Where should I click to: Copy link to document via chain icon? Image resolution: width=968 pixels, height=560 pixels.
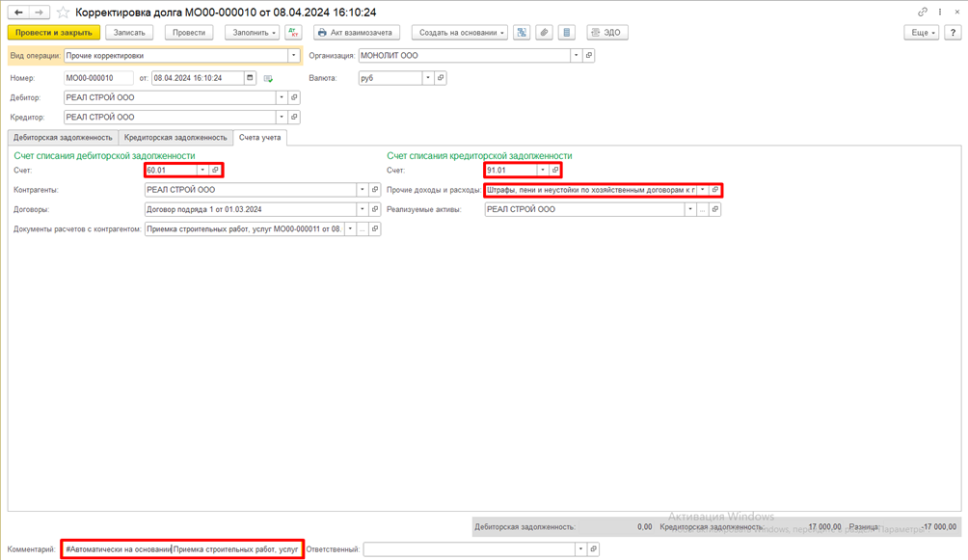(x=923, y=13)
